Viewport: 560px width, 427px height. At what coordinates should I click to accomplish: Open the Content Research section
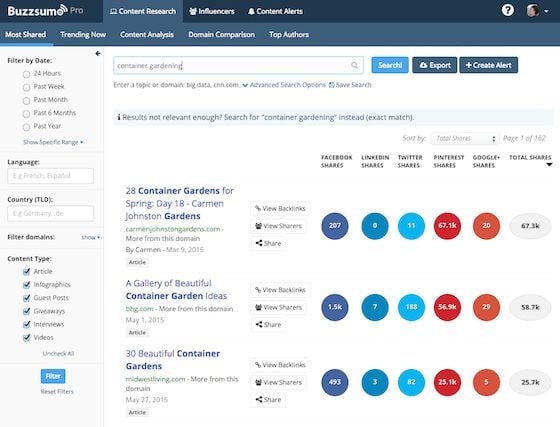(x=143, y=11)
